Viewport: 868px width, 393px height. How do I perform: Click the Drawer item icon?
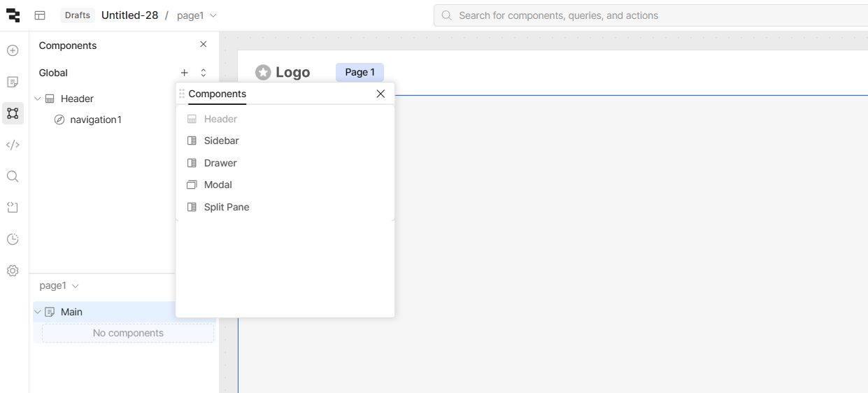coord(192,163)
